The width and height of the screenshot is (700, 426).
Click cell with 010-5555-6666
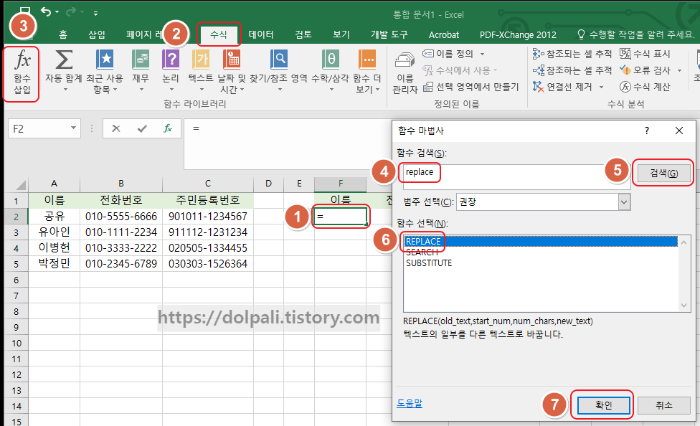pos(121,217)
